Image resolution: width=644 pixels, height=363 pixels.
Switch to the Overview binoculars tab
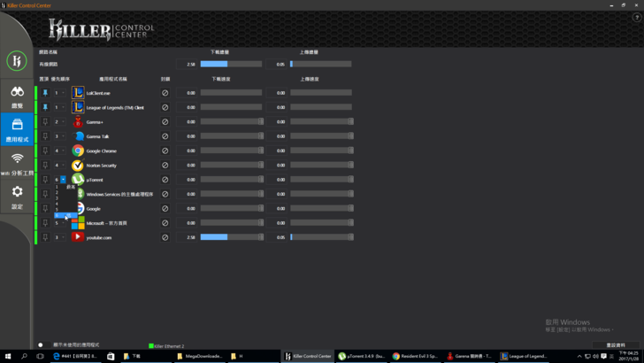pos(17,97)
